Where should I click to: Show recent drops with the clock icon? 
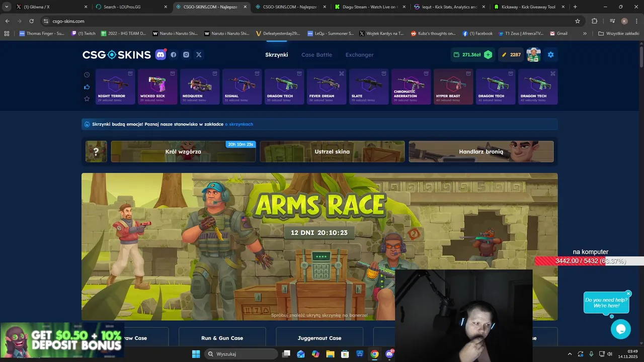pyautogui.click(x=87, y=75)
